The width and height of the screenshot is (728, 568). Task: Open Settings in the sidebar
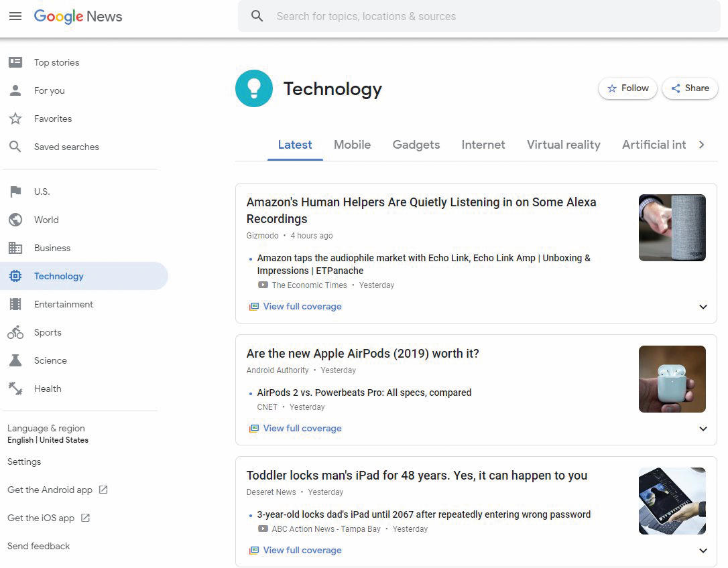coord(24,461)
